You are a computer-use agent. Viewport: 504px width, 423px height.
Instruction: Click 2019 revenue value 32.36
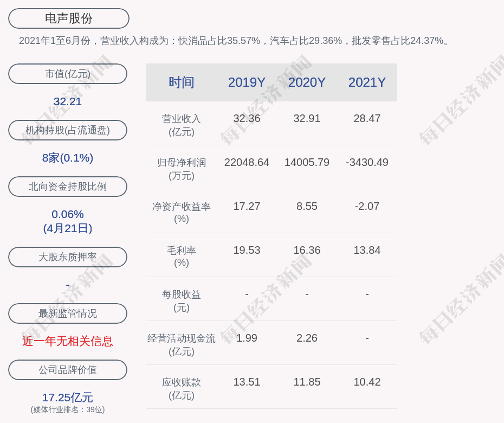(247, 118)
